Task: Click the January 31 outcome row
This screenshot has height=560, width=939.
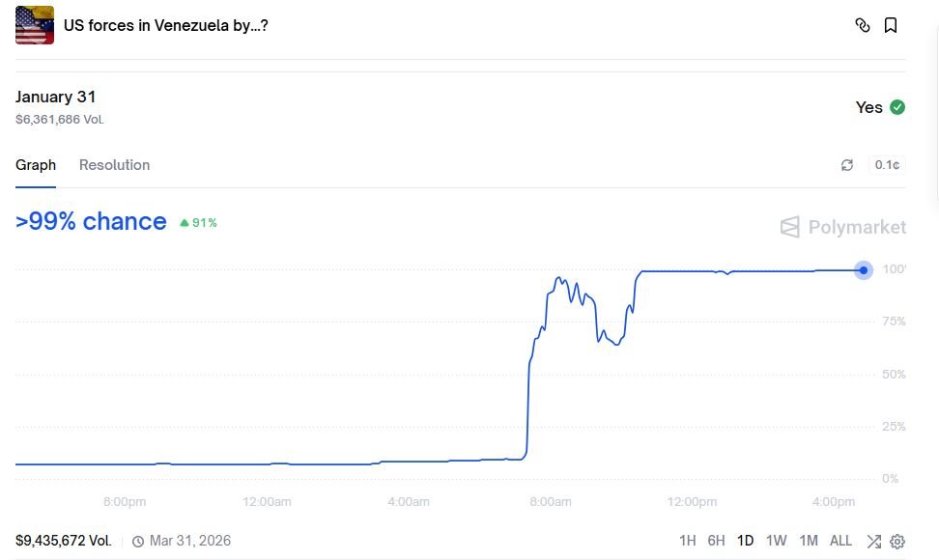Action: point(56,98)
